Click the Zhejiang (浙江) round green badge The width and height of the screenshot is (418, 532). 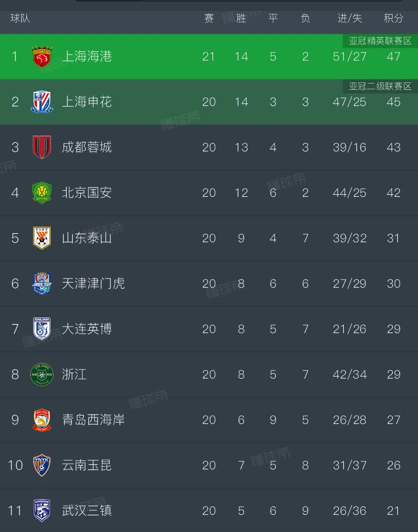[42, 375]
